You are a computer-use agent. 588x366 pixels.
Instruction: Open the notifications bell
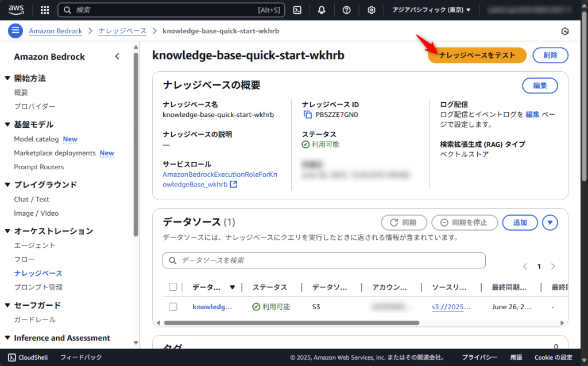(322, 10)
